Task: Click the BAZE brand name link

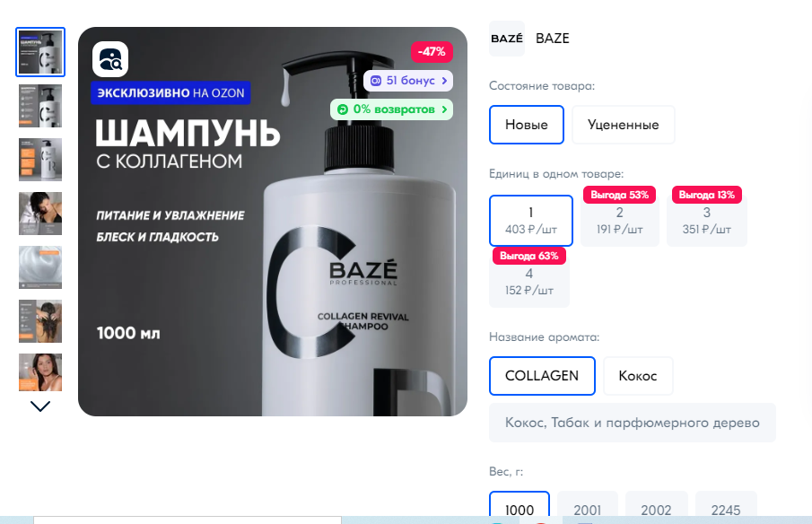Action: 553,39
